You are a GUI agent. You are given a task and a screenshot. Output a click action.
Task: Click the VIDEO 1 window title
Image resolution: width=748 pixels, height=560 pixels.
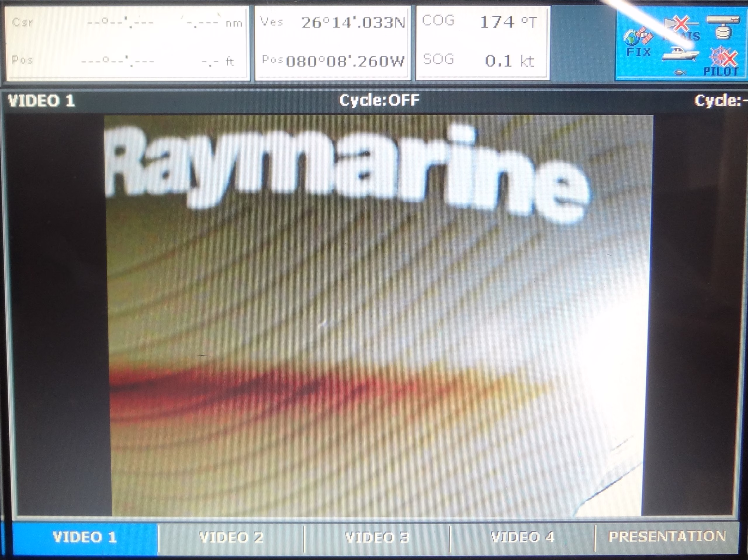(41, 101)
